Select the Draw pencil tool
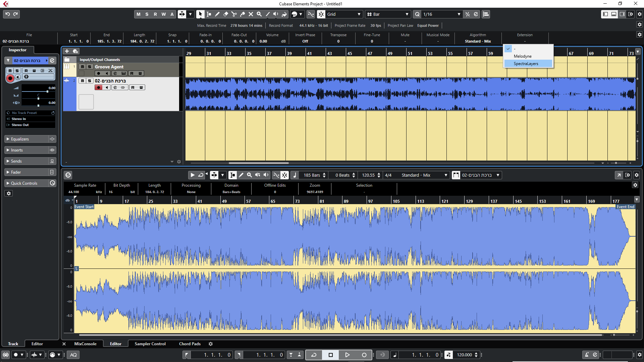644x362 pixels. point(217,14)
